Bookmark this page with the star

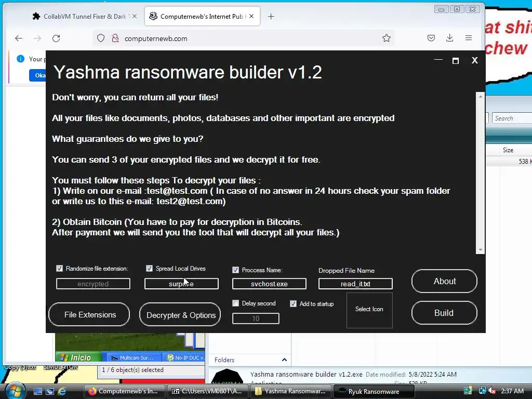click(x=387, y=38)
